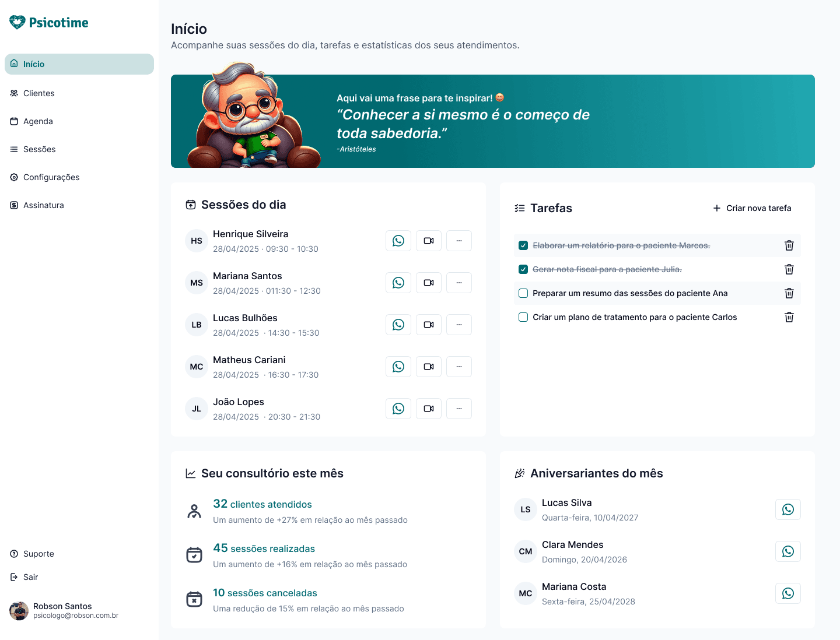Click Sair to log out

tap(24, 577)
